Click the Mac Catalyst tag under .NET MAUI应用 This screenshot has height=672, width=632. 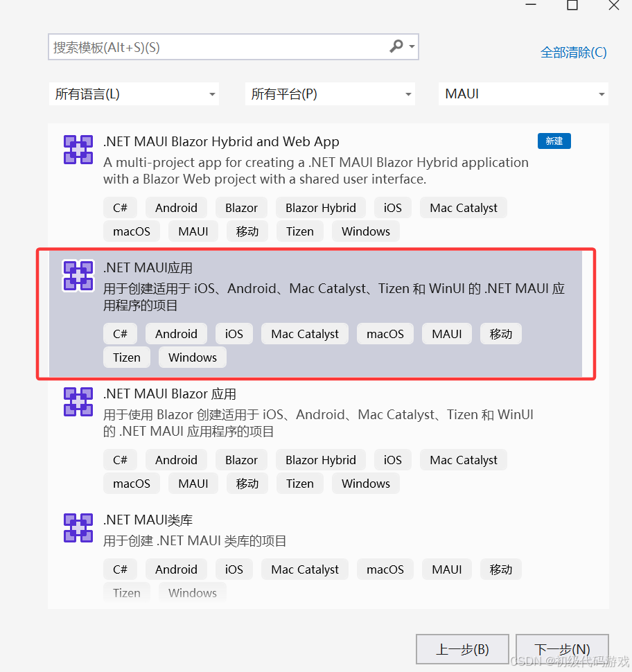(x=305, y=334)
